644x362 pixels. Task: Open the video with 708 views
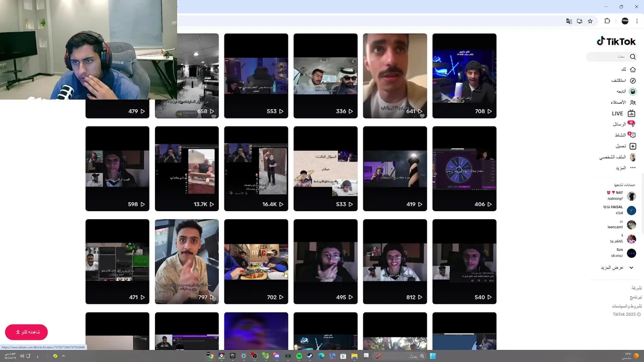coord(464,76)
